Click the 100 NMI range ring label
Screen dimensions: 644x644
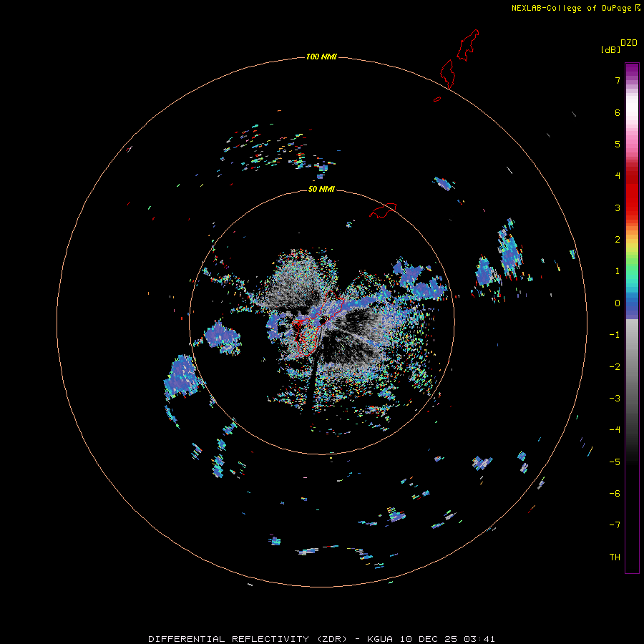(x=321, y=57)
